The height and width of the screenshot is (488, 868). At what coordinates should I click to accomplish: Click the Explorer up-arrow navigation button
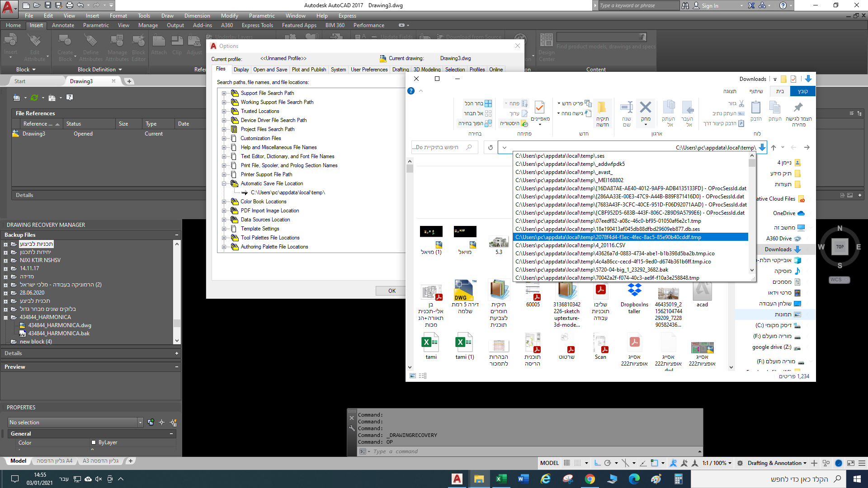tap(774, 147)
